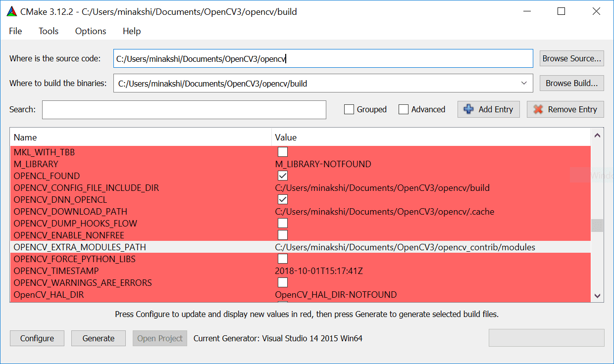Select the OPENCV_WARNINGS_ARE_ERRORS entry name
The height and width of the screenshot is (364, 614).
pyautogui.click(x=83, y=282)
